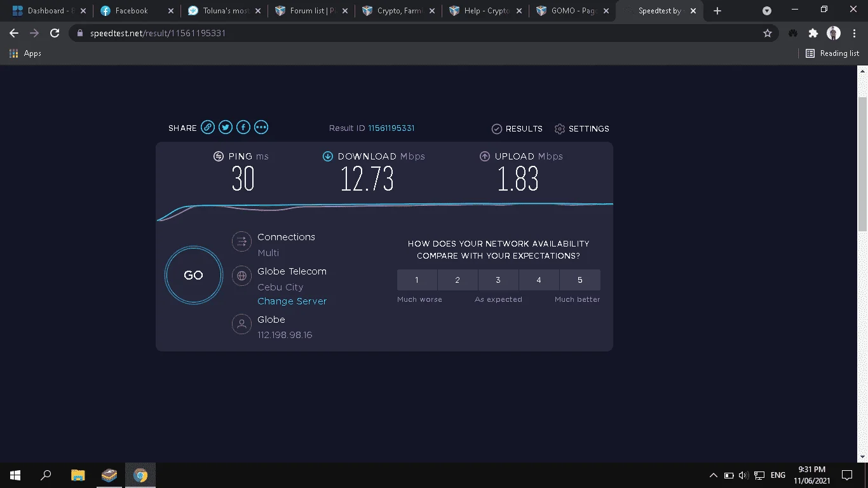The height and width of the screenshot is (488, 868).
Task: Share the result on Facebook
Action: (x=243, y=128)
